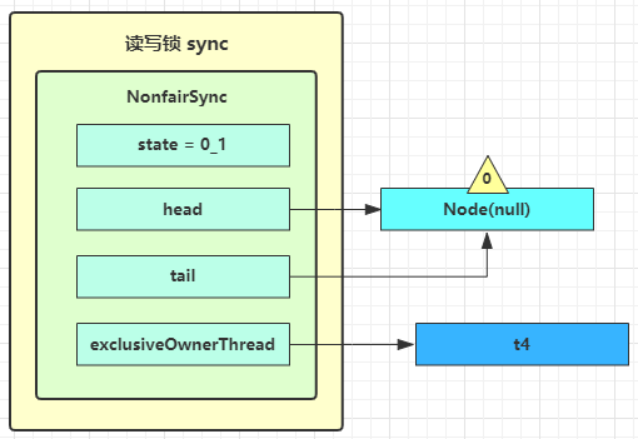Click the corner bend of the tail connector
Screen dimensions: 638x439
(x=487, y=276)
